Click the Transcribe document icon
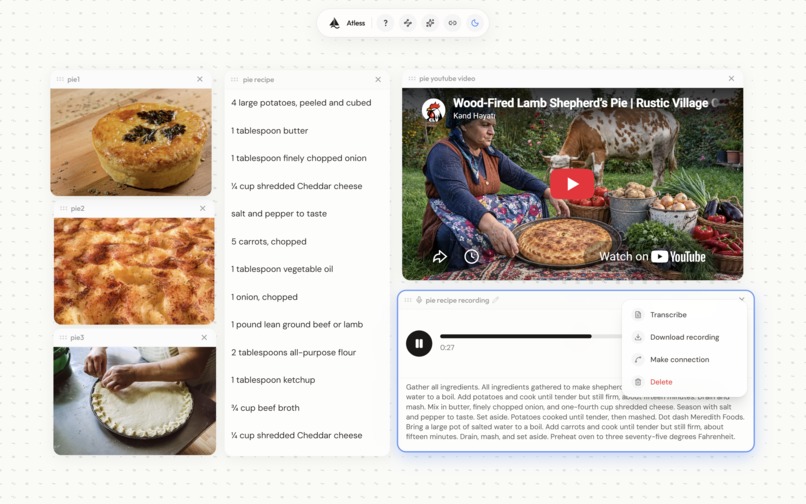The height and width of the screenshot is (504, 806). point(638,315)
